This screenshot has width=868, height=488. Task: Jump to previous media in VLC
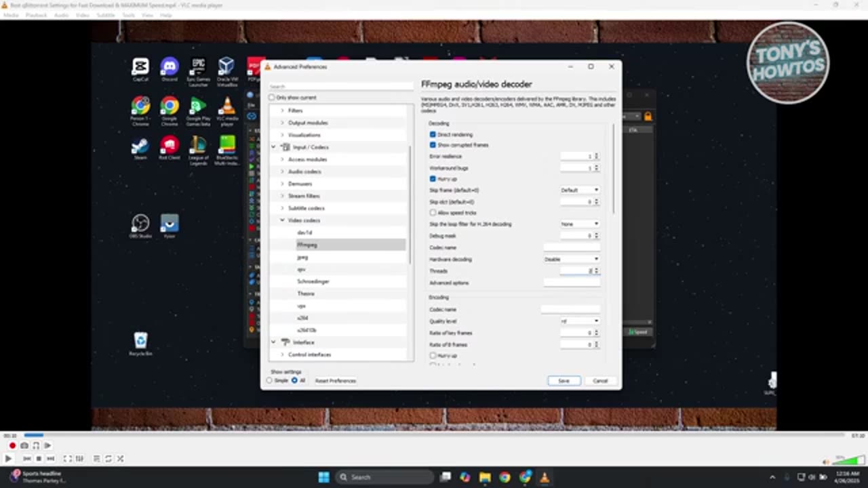(27, 459)
